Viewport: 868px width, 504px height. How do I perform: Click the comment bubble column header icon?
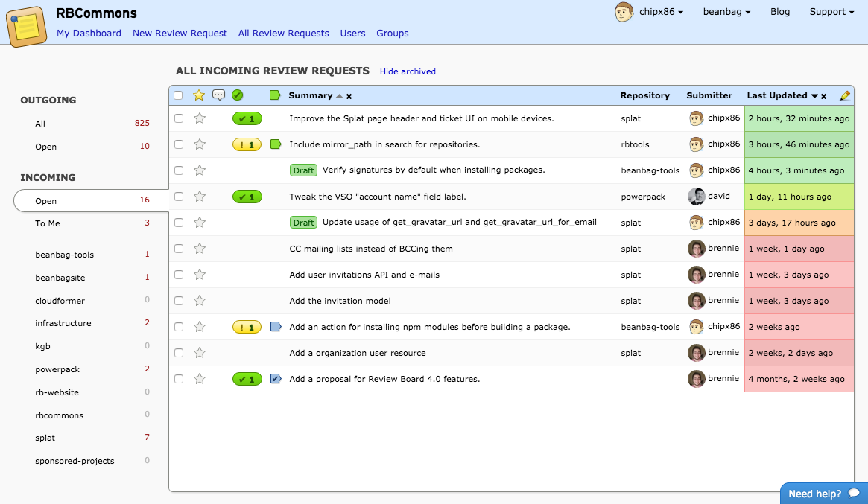(x=218, y=95)
